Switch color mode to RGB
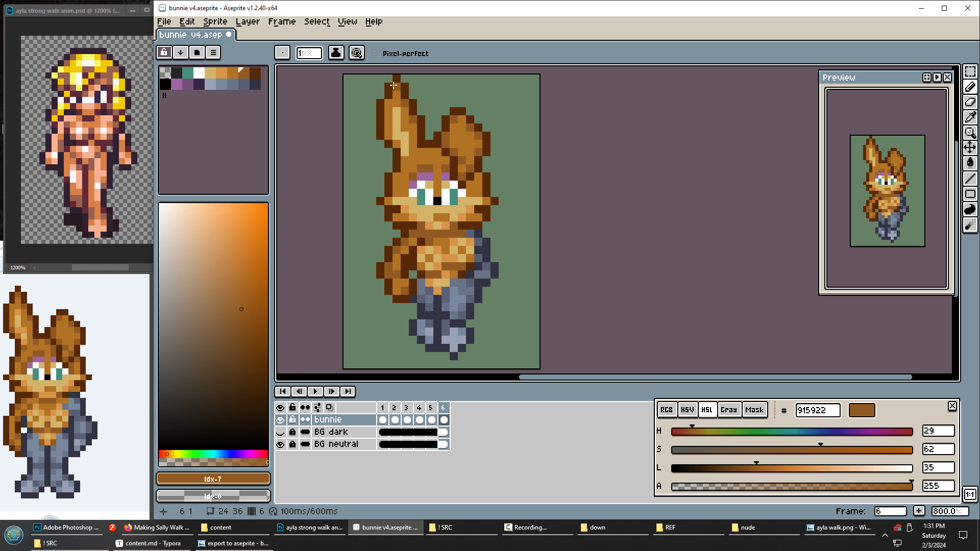Screen dimensions: 980x551 click(666, 410)
